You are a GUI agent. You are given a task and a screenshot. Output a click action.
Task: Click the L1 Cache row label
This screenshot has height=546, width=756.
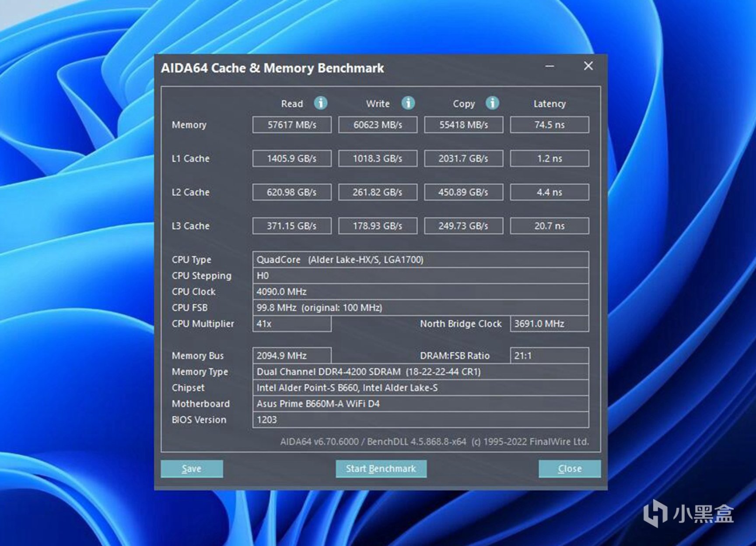click(191, 159)
